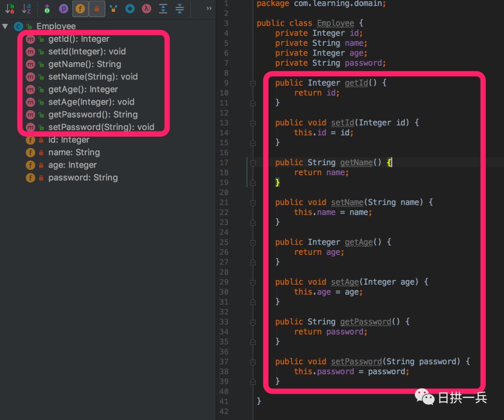
Task: Fold setPassword method at line 37
Action: (253, 363)
